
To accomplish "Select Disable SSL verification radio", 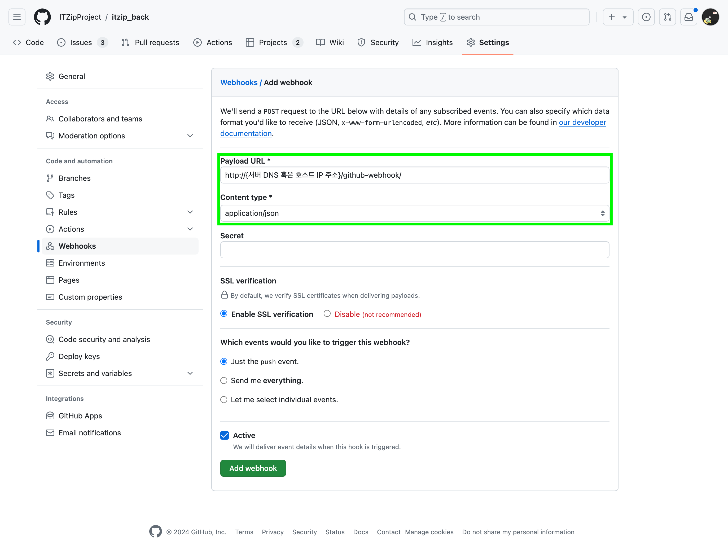I will pos(327,314).
